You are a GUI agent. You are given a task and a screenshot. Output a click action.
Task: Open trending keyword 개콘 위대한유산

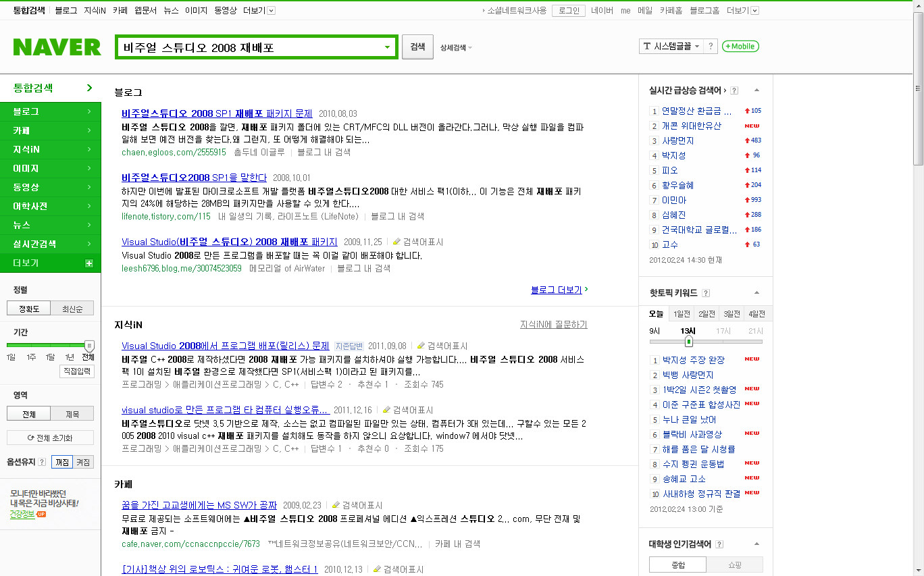point(692,126)
